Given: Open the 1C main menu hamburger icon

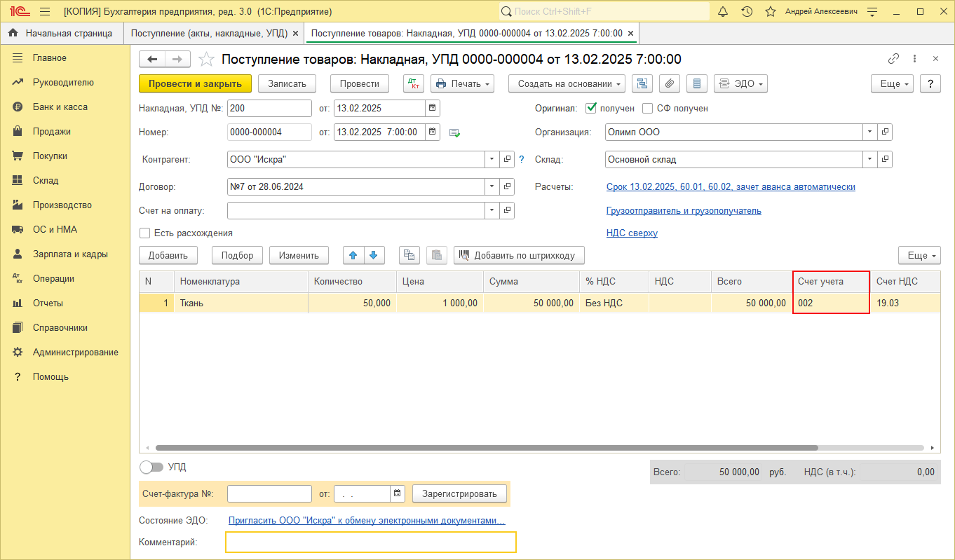Looking at the screenshot, I should pos(45,11).
